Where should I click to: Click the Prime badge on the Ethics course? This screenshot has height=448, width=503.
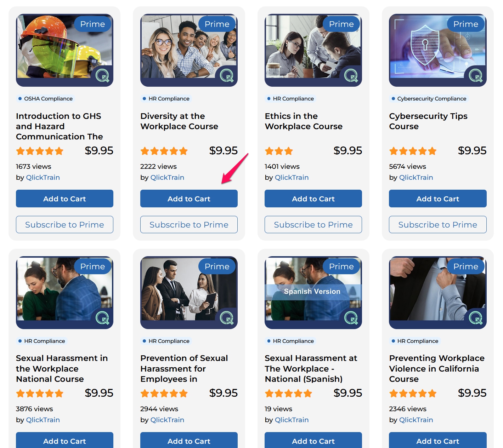341,24
